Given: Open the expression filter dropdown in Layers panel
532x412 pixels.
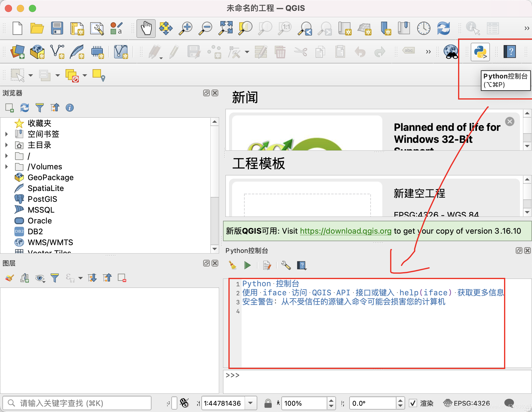Looking at the screenshot, I should coord(81,278).
